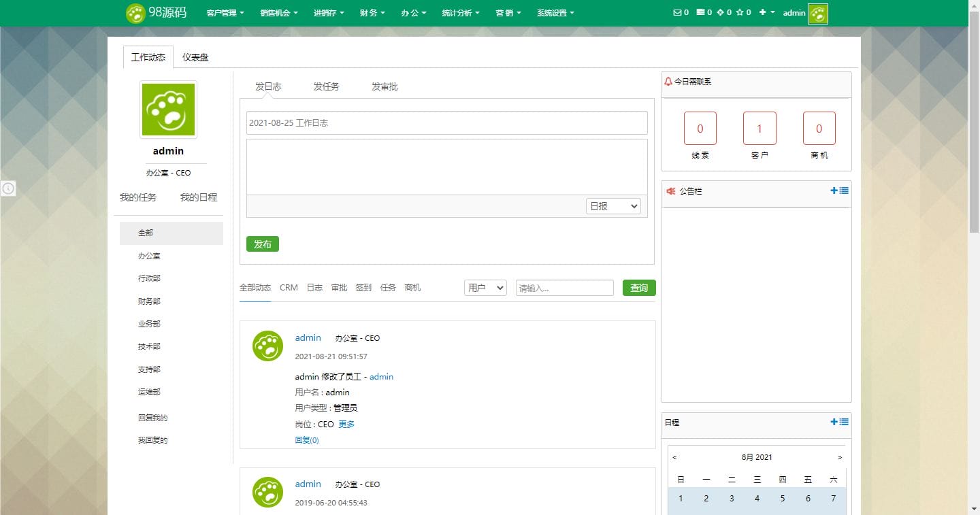
Task: Open the 公告栏 add announcement plus icon
Action: point(834,191)
